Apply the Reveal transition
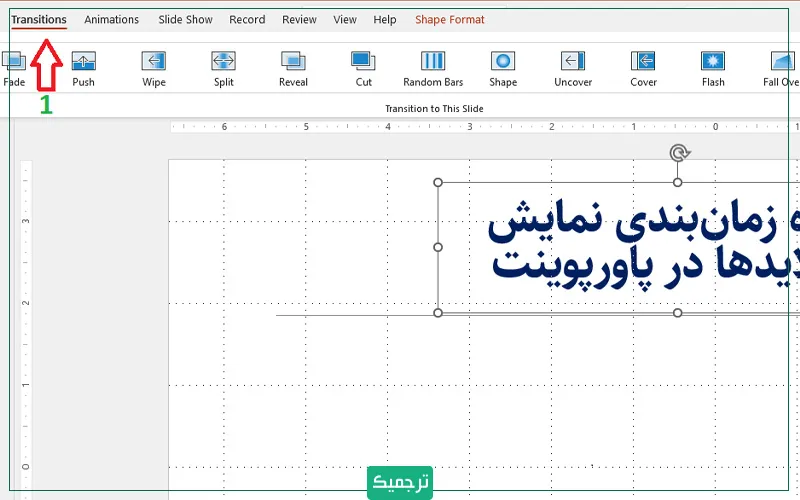This screenshot has width=800, height=500. click(293, 69)
